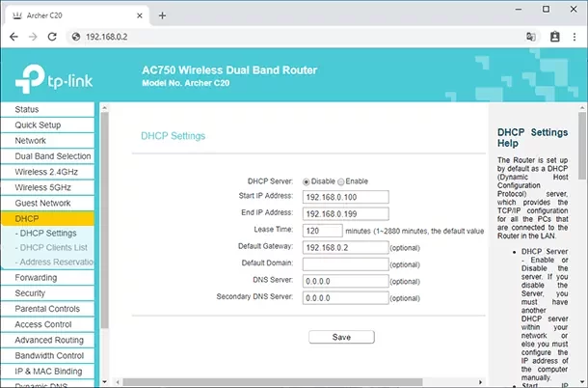
Task: Select DHCP Server Disable radio button
Action: pos(306,181)
